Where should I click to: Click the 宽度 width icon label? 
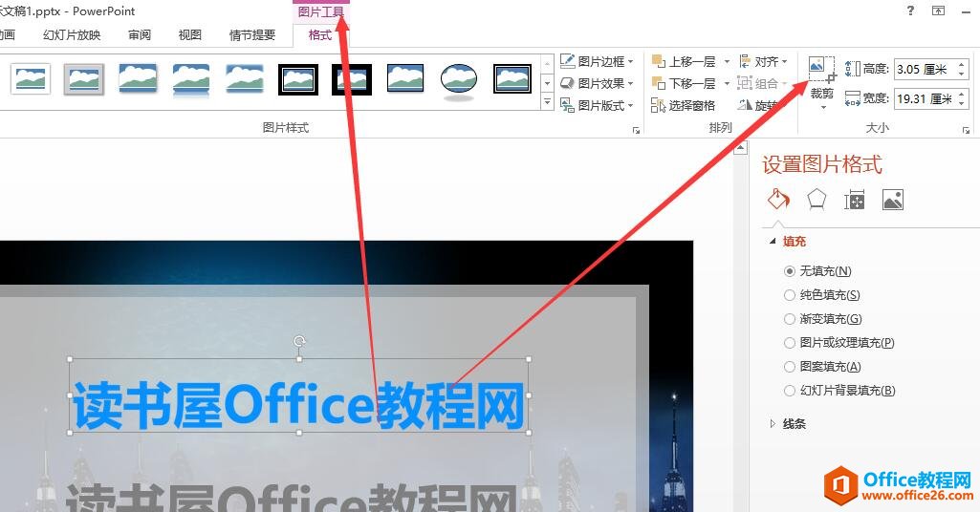coord(867,98)
